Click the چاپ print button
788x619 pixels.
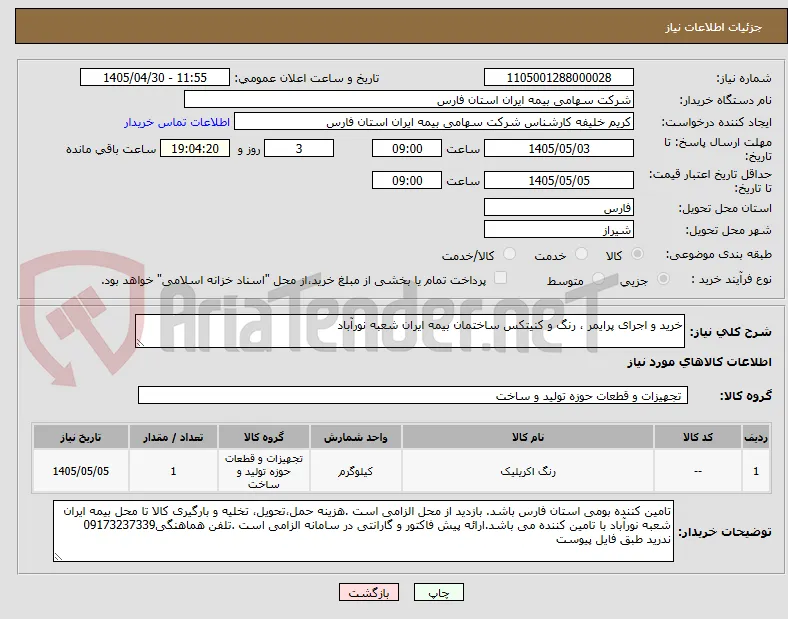[x=439, y=592]
